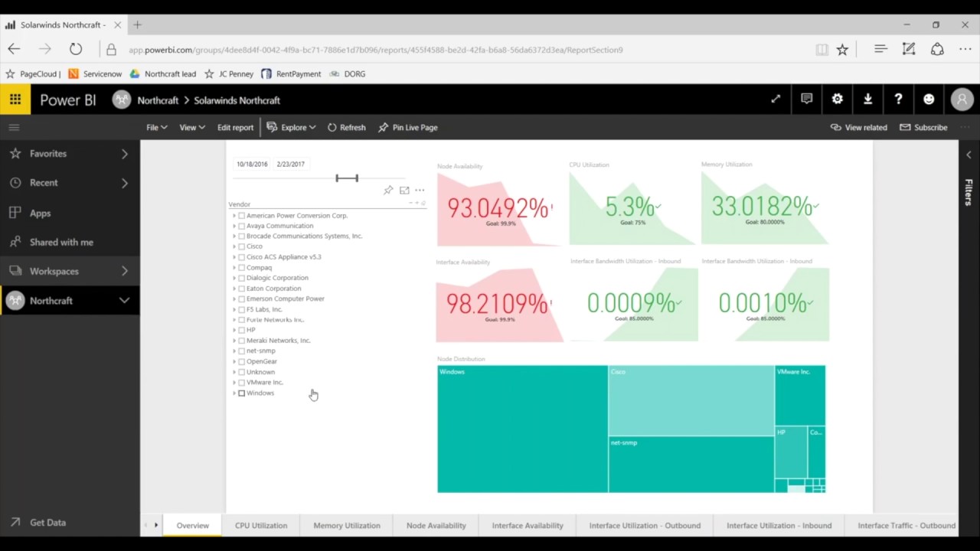Open Power BI settings gear
The image size is (980, 551).
tap(837, 99)
